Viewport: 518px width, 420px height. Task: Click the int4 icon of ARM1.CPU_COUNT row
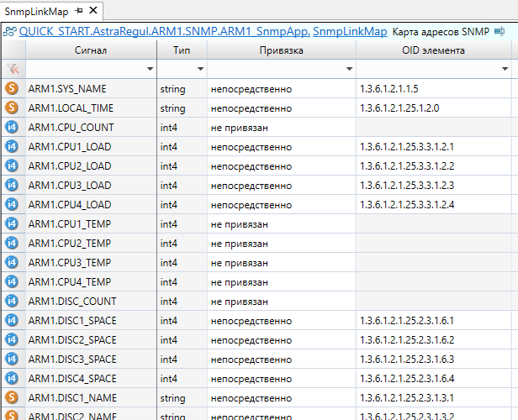click(12, 127)
